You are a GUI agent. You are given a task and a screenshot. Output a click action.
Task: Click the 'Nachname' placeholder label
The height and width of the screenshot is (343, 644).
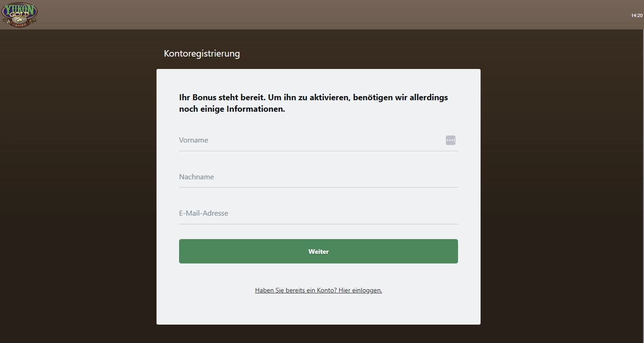click(197, 177)
